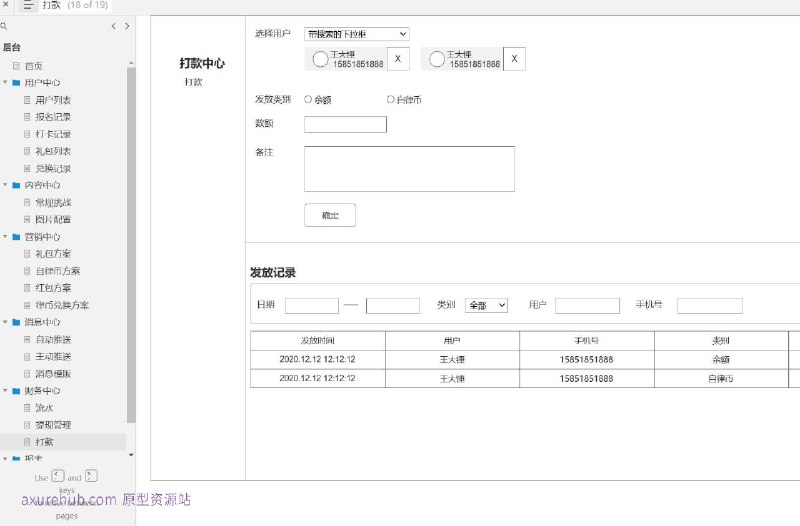
Task: Collapse the 财务中心 folder
Action: pyautogui.click(x=5, y=390)
